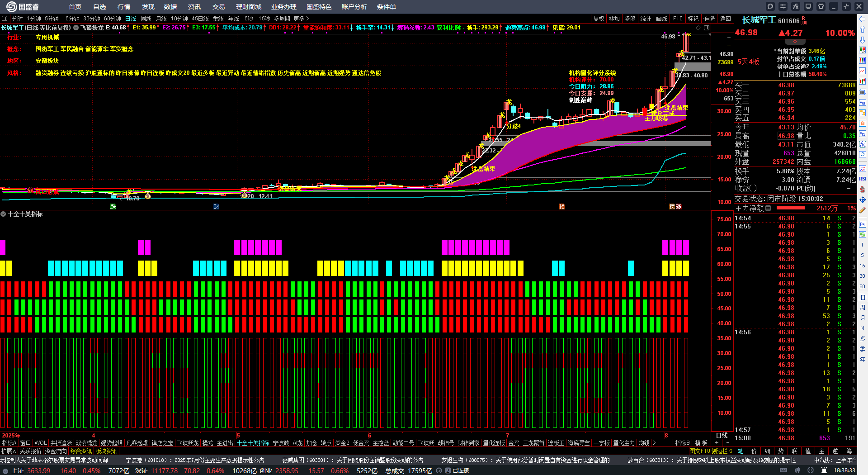
Task: Click the F10 icon in right sidebar
Action: point(863,103)
